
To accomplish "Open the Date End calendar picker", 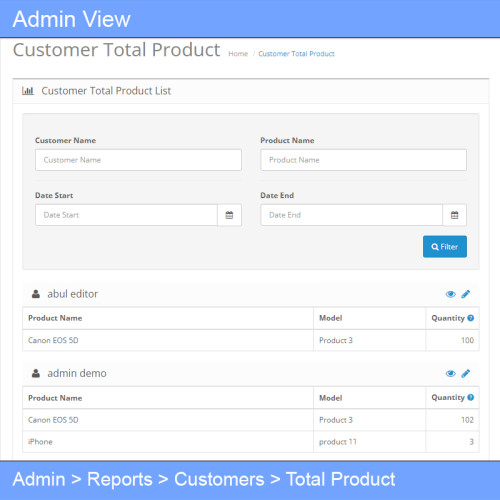I will [454, 215].
